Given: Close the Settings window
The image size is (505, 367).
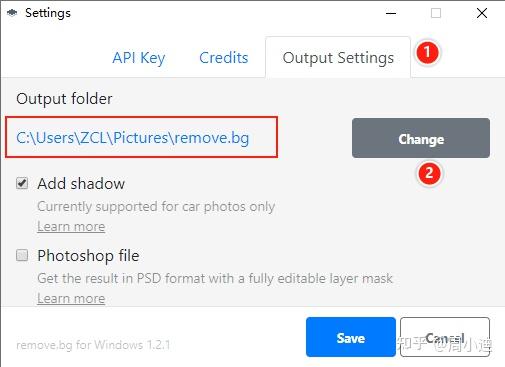Looking at the screenshot, I should click(x=482, y=13).
